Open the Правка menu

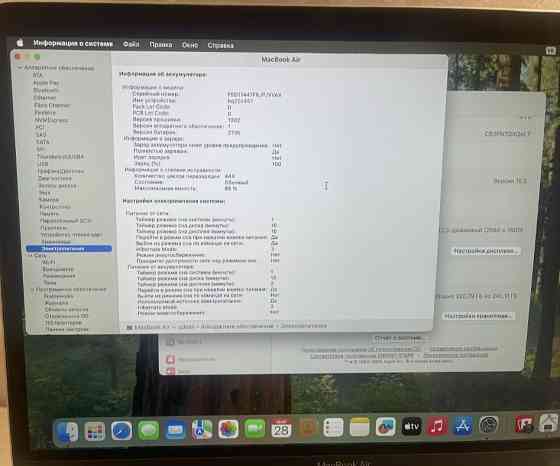[161, 45]
